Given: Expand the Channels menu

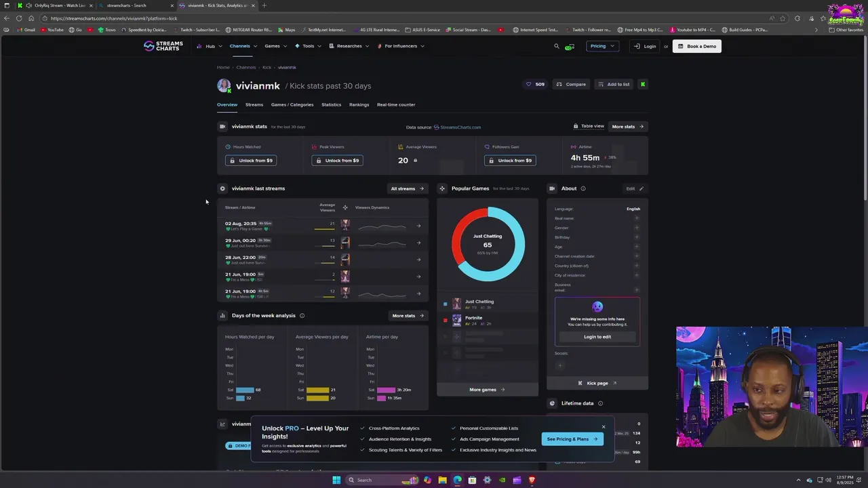Looking at the screenshot, I should 243,46.
